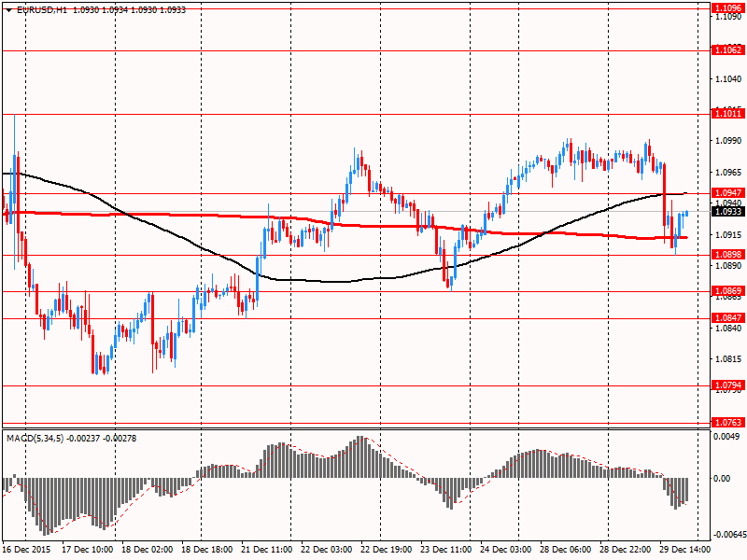Click the red 1.0794 price level label

pos(728,385)
